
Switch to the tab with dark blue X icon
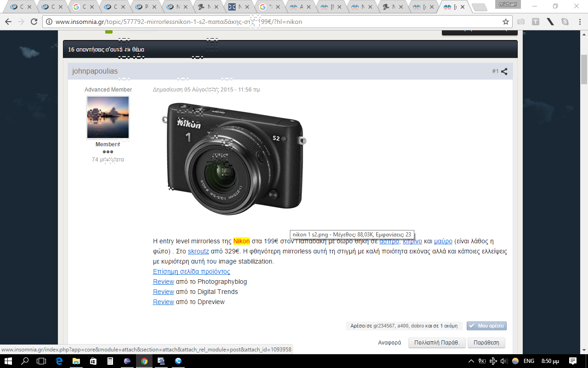click(238, 7)
